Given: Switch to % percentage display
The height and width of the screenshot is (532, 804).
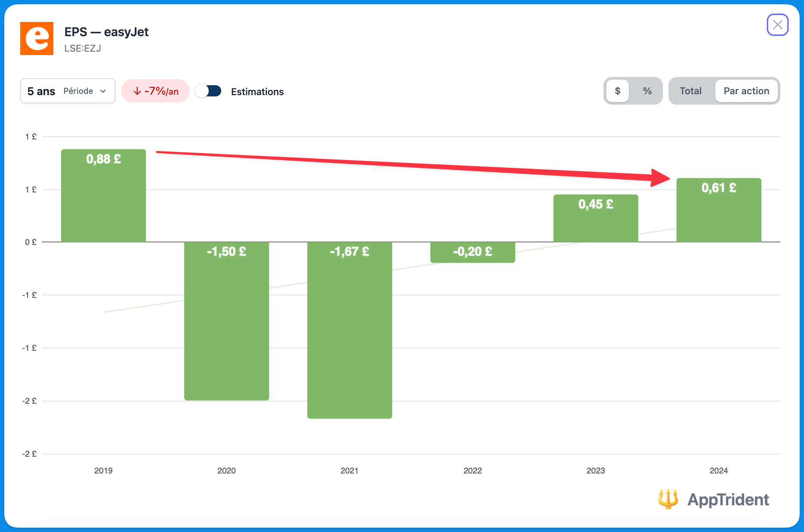Looking at the screenshot, I should 647,91.
